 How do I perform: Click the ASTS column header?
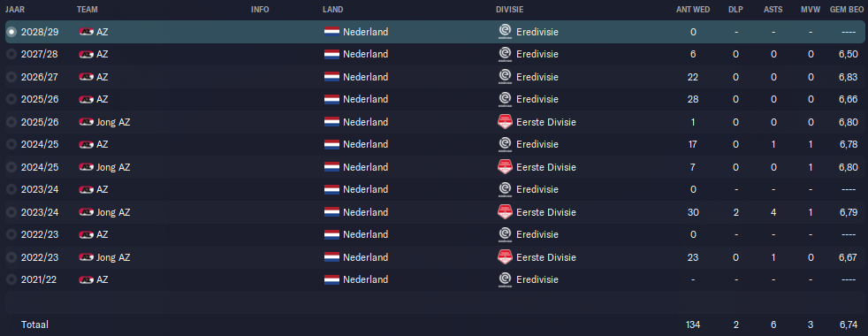773,10
